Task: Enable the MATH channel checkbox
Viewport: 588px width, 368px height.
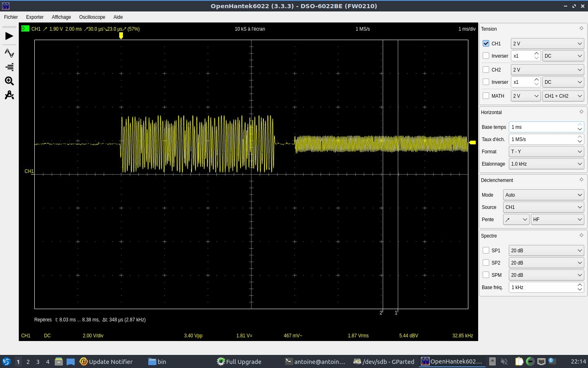Action: click(486, 96)
